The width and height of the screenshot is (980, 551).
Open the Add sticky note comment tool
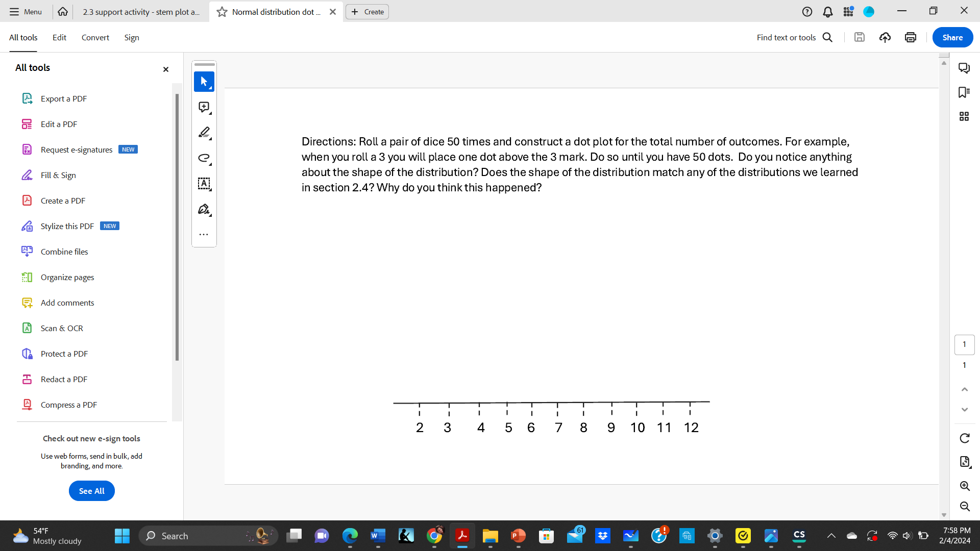point(204,107)
